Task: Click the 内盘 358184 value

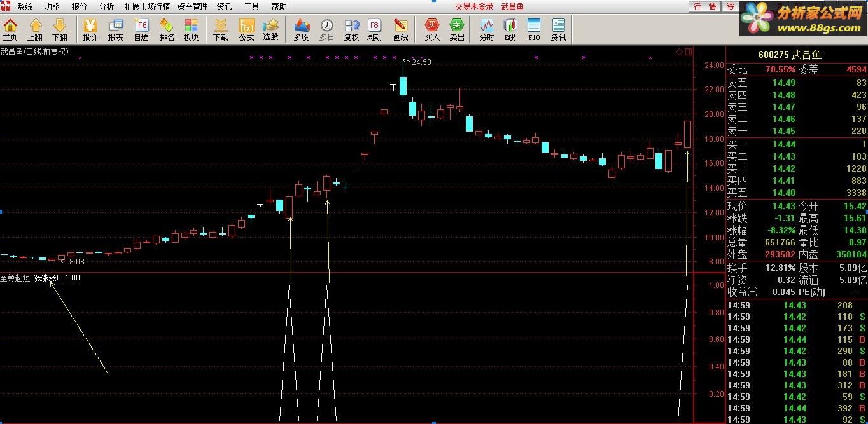Action: tap(851, 254)
